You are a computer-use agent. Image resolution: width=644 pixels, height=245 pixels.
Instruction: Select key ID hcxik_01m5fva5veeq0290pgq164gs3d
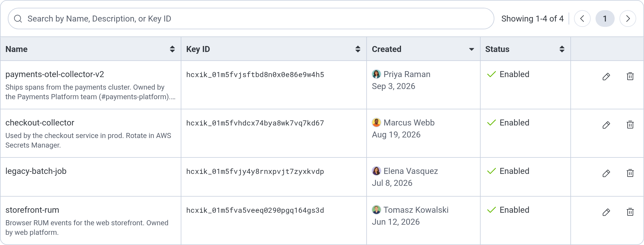coord(255,210)
